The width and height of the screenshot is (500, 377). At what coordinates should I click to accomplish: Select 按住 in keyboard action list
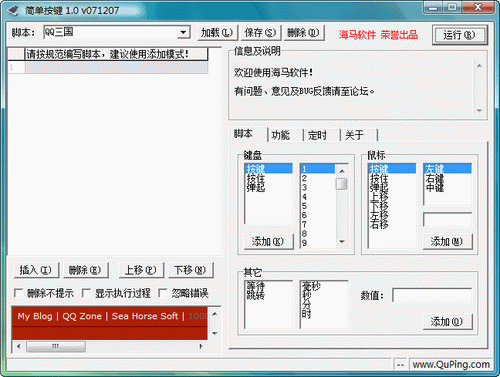click(256, 178)
